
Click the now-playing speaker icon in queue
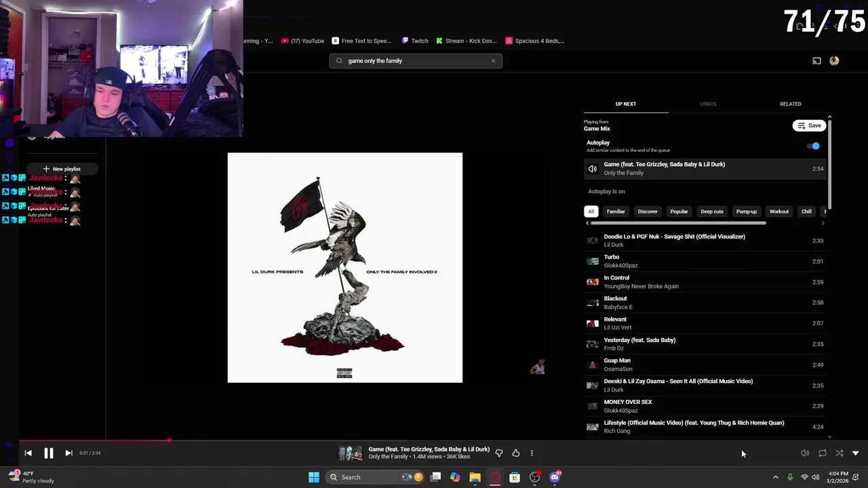[x=593, y=169]
